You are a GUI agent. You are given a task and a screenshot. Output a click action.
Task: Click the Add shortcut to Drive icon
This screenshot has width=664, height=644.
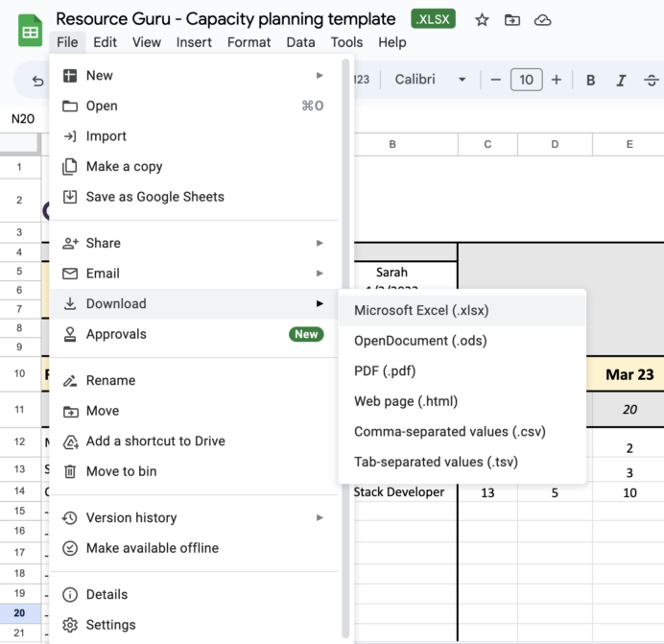click(70, 441)
